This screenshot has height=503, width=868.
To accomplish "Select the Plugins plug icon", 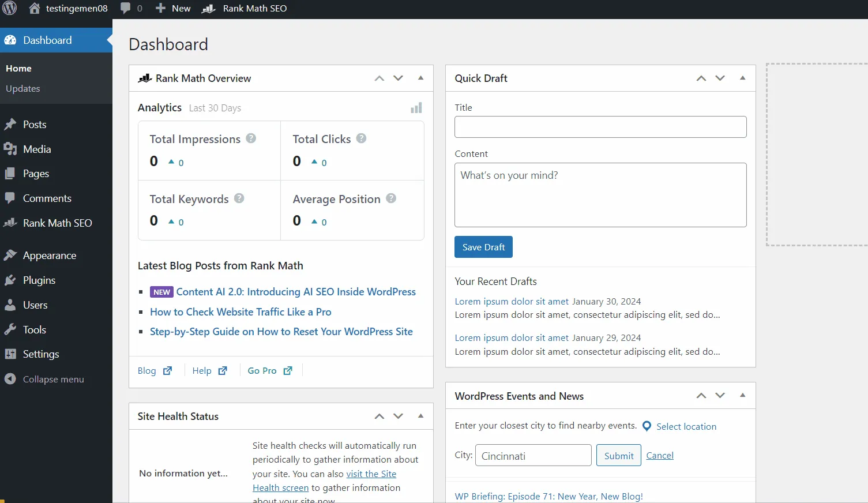I will 11,280.
